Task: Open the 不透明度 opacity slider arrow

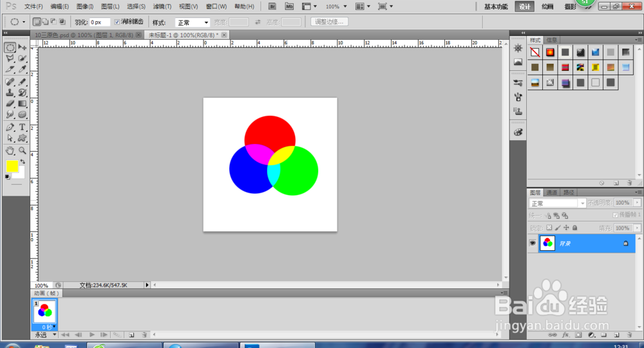Action: point(637,203)
